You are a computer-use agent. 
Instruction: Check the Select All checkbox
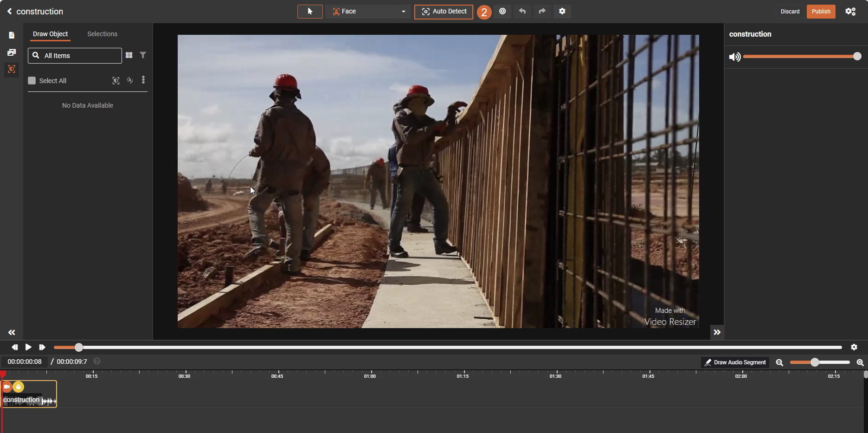click(32, 81)
